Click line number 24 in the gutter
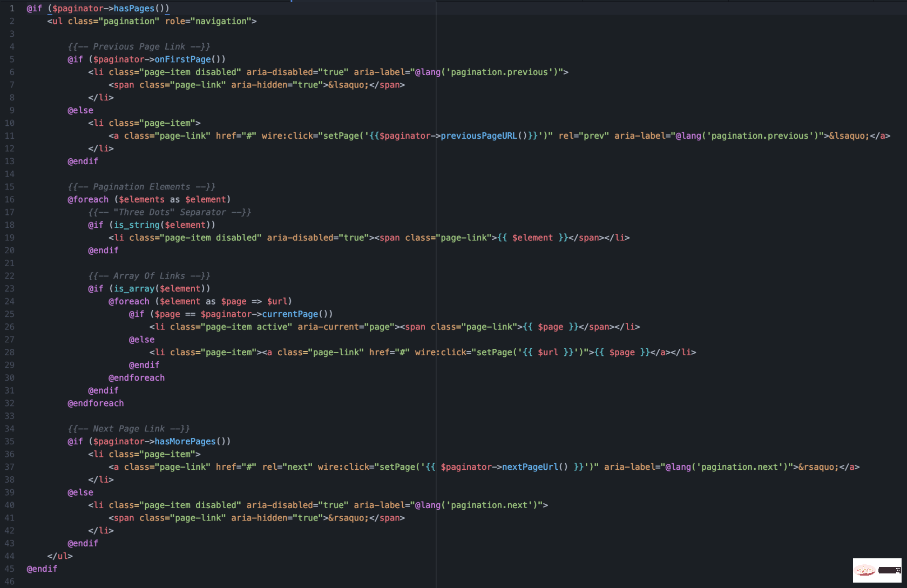907x588 pixels. (10, 301)
